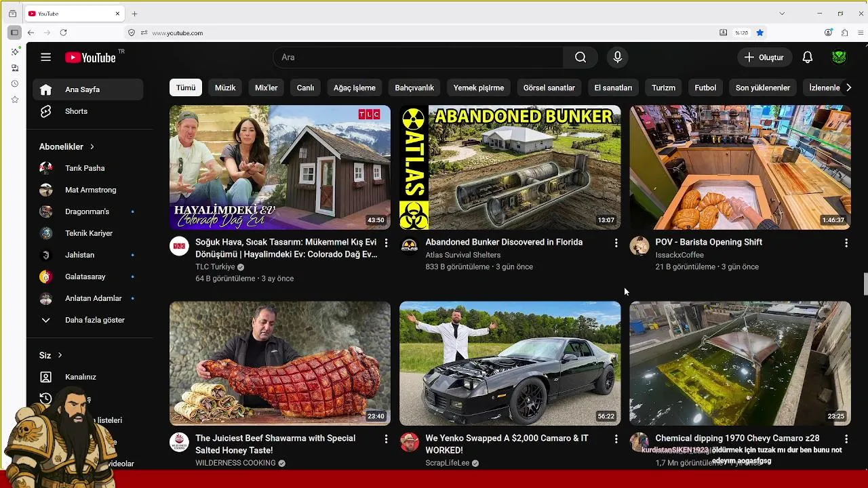The image size is (868, 488).
Task: Click the page vertical scrollbar thumb
Action: 865,284
